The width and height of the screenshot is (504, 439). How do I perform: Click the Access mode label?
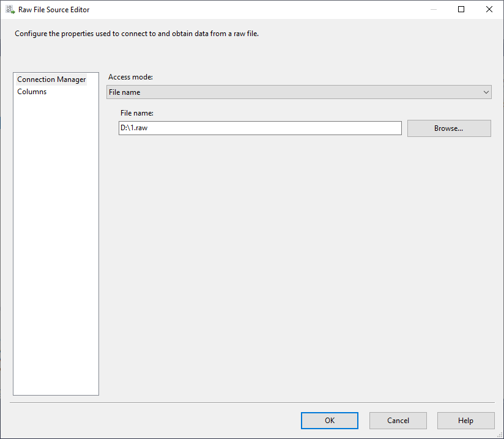pyautogui.click(x=130, y=77)
